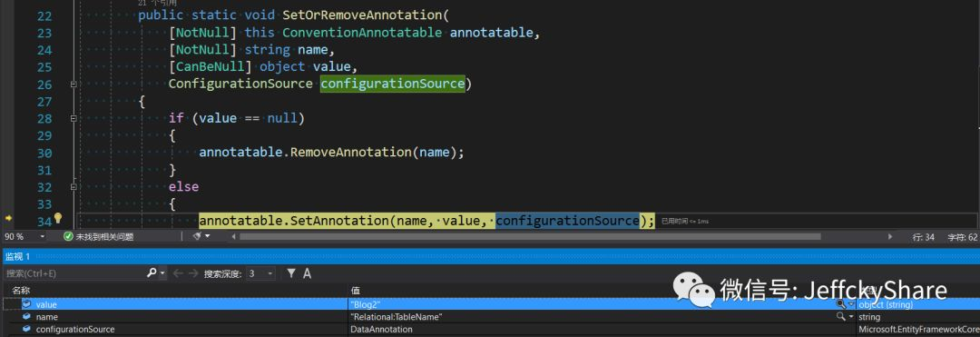The height and width of the screenshot is (337, 980).
Task: Collapse the if block at line 28
Action: [73, 118]
